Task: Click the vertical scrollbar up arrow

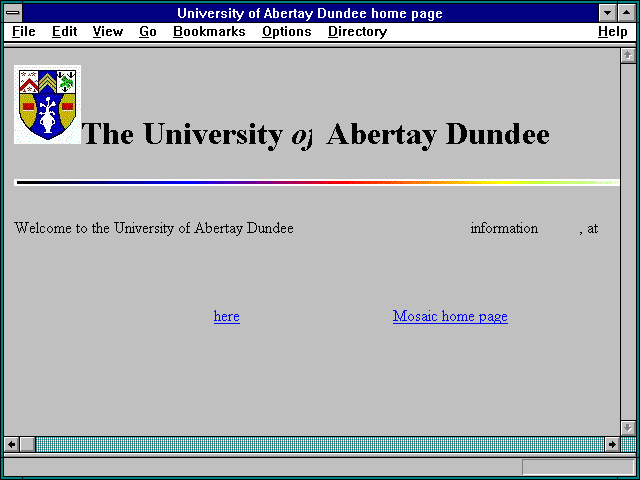Action: pos(628,55)
